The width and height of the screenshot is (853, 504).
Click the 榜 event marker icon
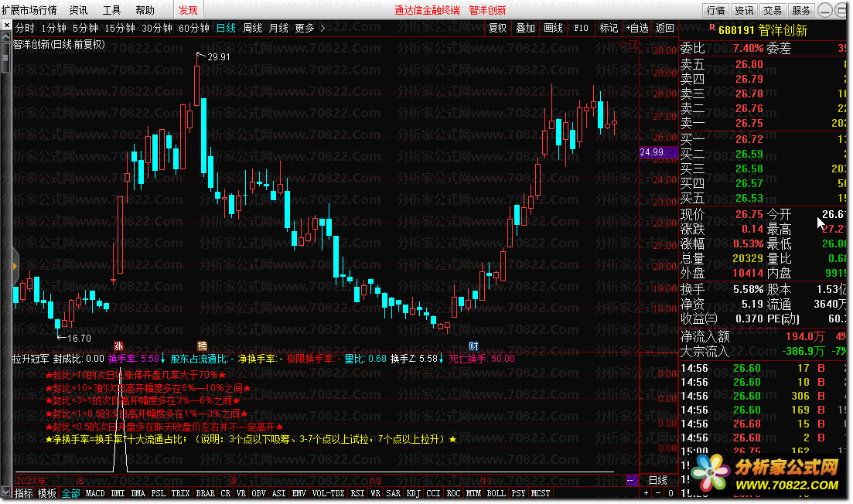coord(203,346)
